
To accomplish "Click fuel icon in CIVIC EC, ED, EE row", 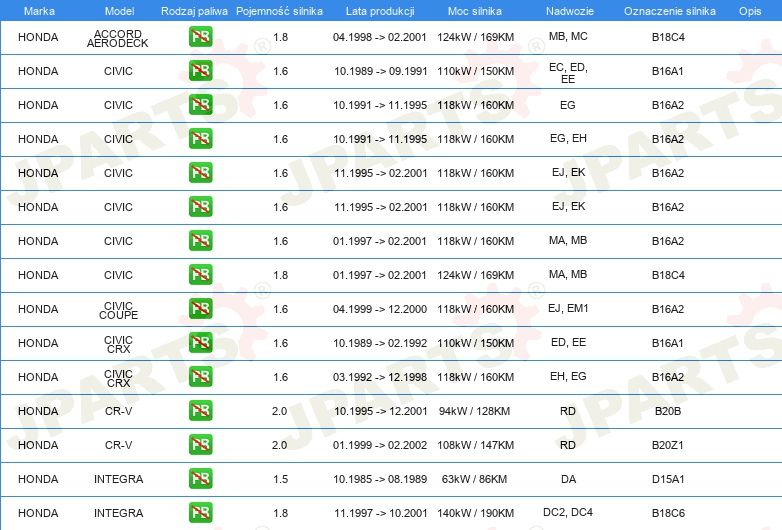I will click(x=200, y=71).
